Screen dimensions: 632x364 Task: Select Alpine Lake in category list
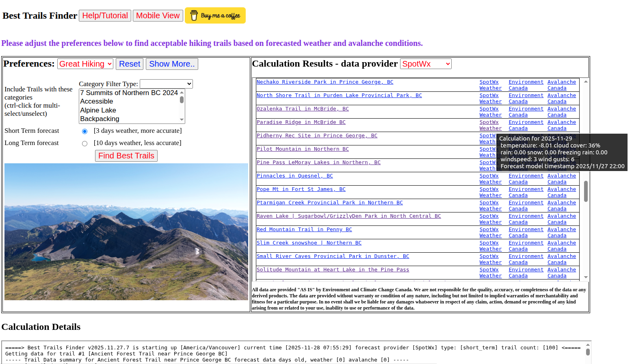click(x=98, y=110)
